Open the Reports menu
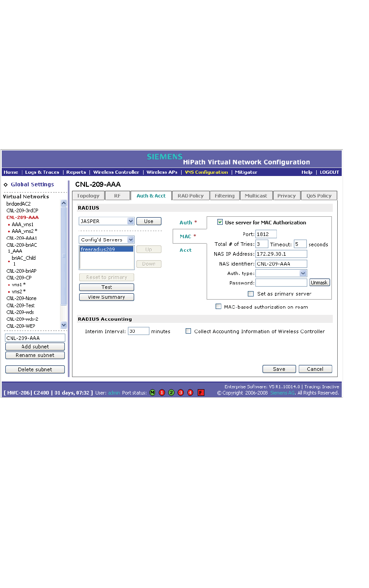Viewport: 369px width, 588px height. (x=76, y=172)
